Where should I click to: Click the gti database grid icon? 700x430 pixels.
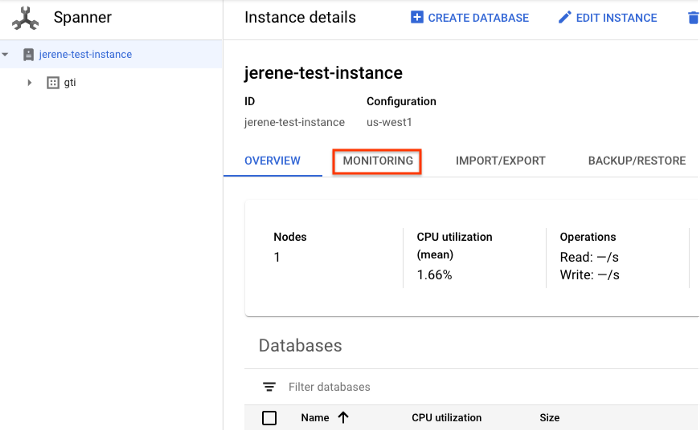53,83
